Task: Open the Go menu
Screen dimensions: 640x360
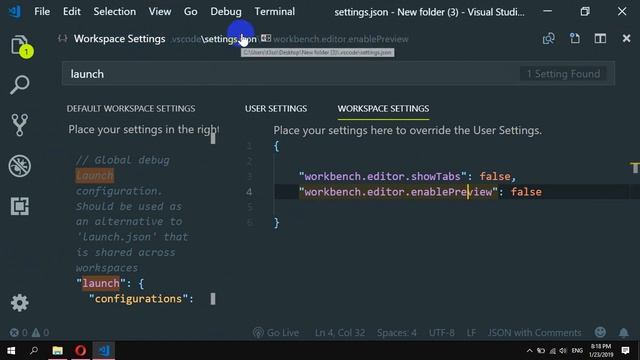Action: pyautogui.click(x=190, y=11)
